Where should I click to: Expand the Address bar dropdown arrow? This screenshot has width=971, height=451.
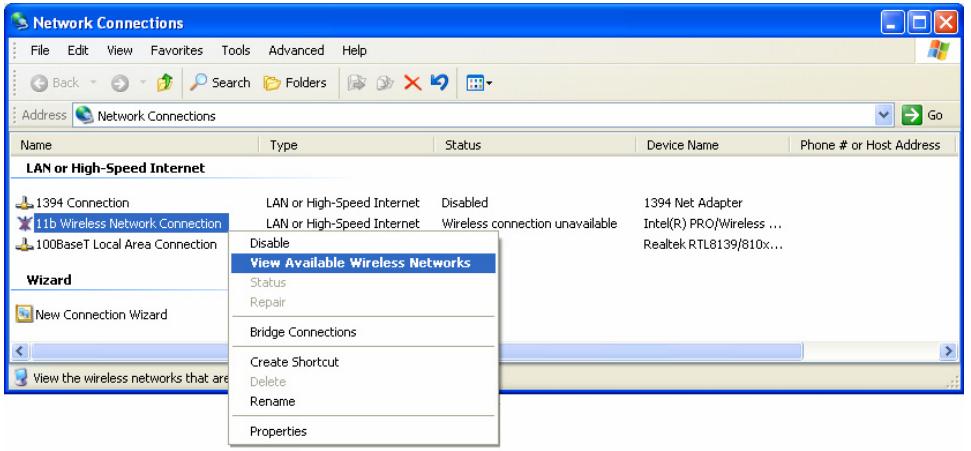884,115
